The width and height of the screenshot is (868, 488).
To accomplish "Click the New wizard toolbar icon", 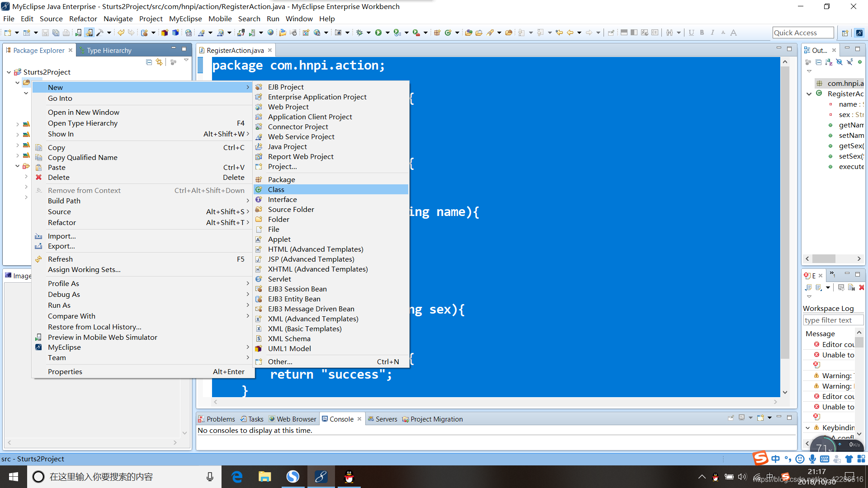I will coord(8,33).
